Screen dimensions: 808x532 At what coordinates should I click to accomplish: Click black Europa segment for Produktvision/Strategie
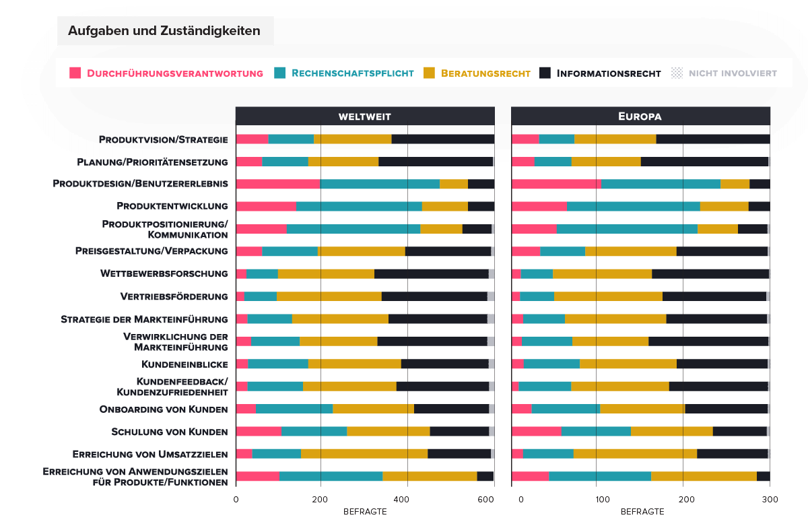(713, 139)
